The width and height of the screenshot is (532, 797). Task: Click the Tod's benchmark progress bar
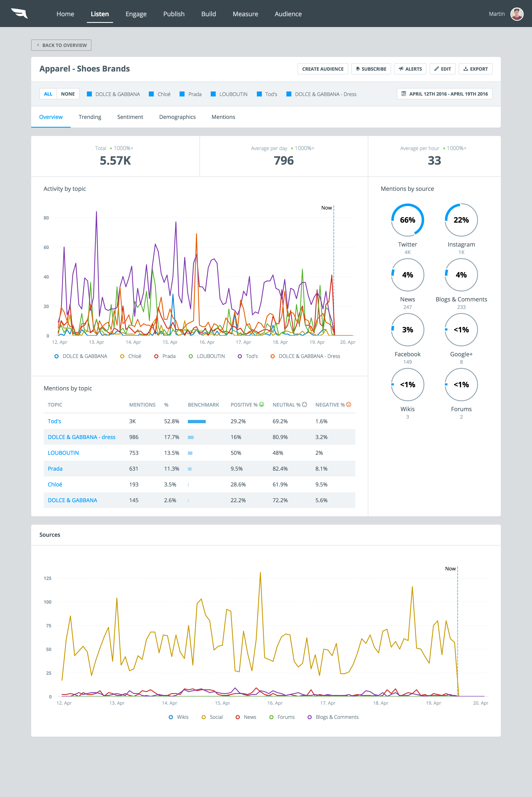point(197,421)
